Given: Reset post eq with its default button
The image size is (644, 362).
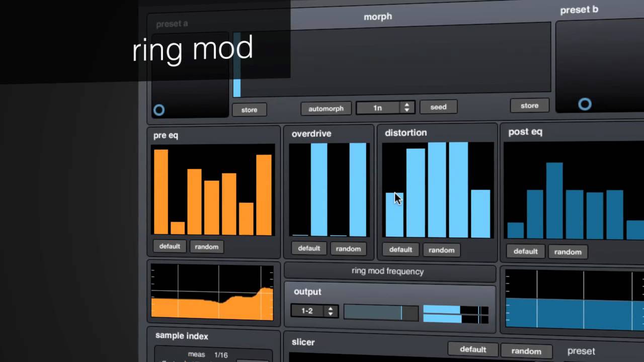Looking at the screenshot, I should [x=526, y=251].
